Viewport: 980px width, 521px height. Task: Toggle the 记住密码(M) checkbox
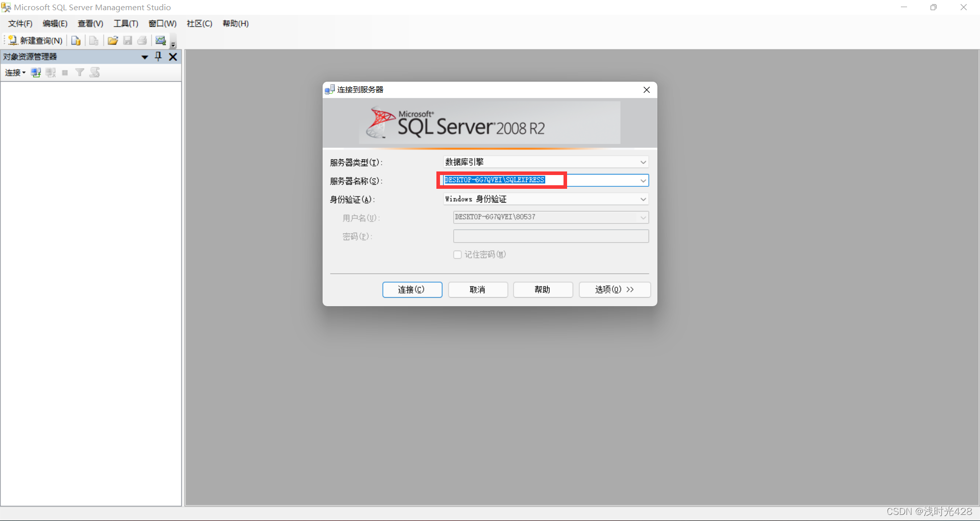click(457, 255)
